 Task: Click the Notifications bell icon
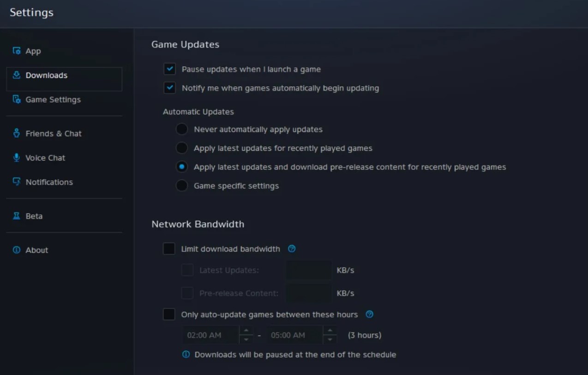pos(17,182)
